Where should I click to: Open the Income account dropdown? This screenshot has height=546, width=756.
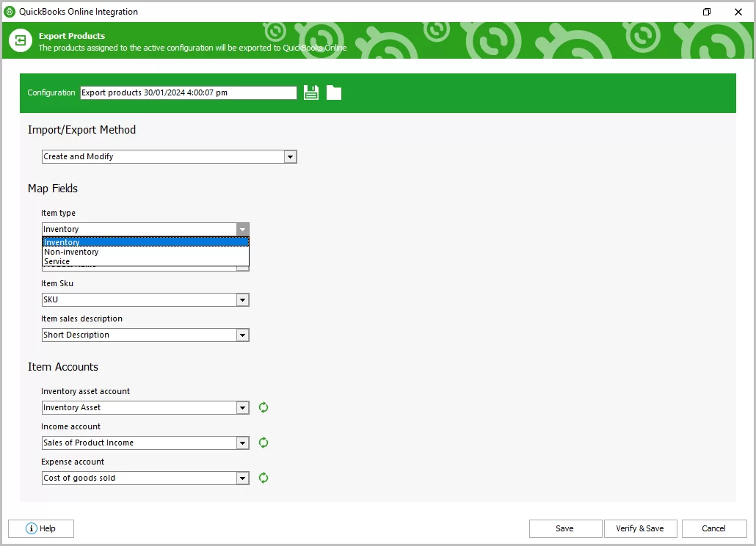tap(242, 443)
